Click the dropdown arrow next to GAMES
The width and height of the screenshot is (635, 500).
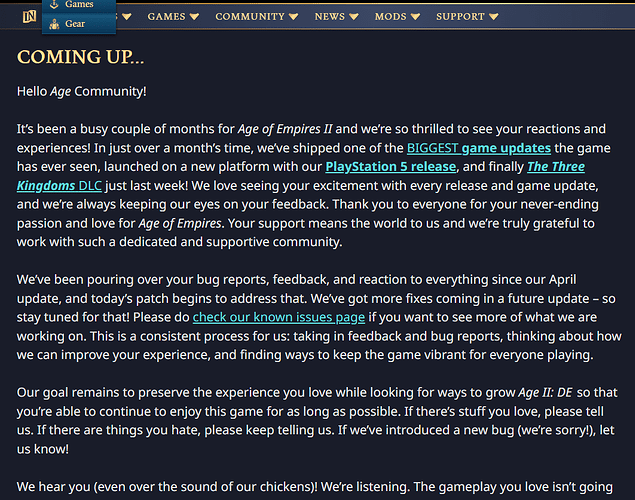[194, 17]
